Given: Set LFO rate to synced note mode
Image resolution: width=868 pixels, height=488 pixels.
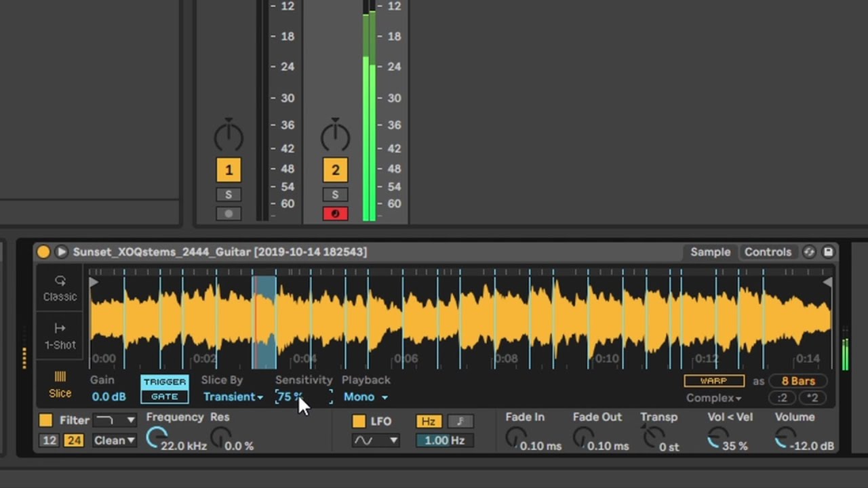Looking at the screenshot, I should [460, 421].
